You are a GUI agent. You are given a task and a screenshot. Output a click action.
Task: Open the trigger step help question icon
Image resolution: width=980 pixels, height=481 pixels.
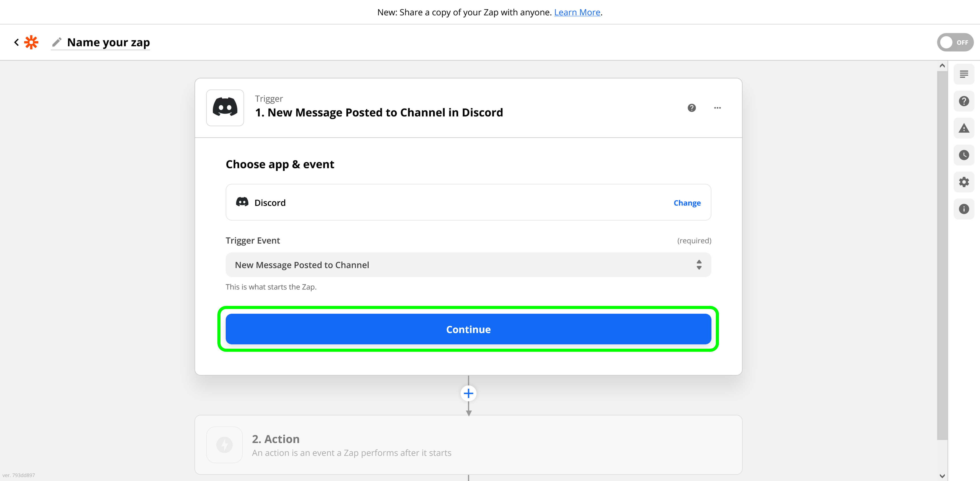[x=692, y=108]
